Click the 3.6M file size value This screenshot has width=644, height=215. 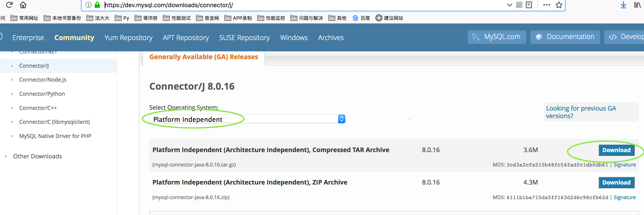coord(530,150)
